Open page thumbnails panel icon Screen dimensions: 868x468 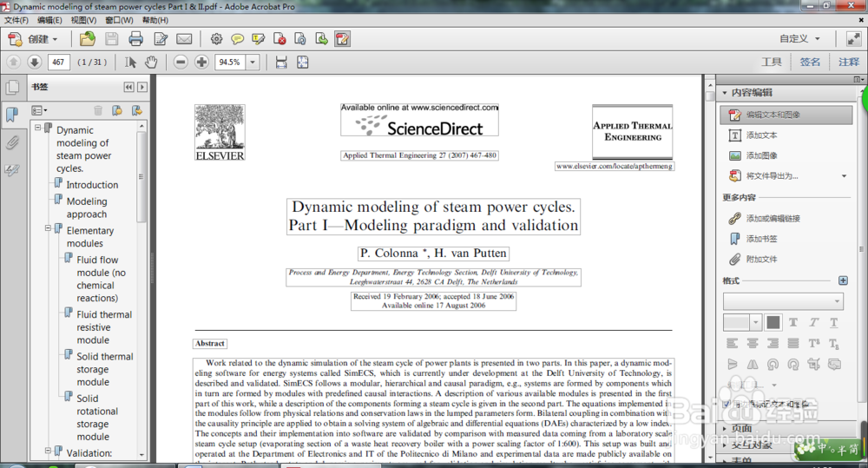point(12,88)
